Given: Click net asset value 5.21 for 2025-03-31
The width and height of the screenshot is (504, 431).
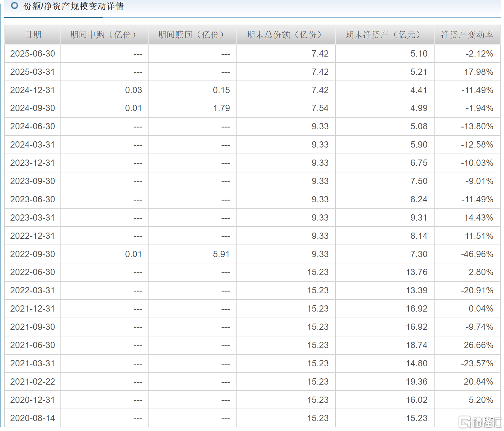Looking at the screenshot, I should coord(419,72).
